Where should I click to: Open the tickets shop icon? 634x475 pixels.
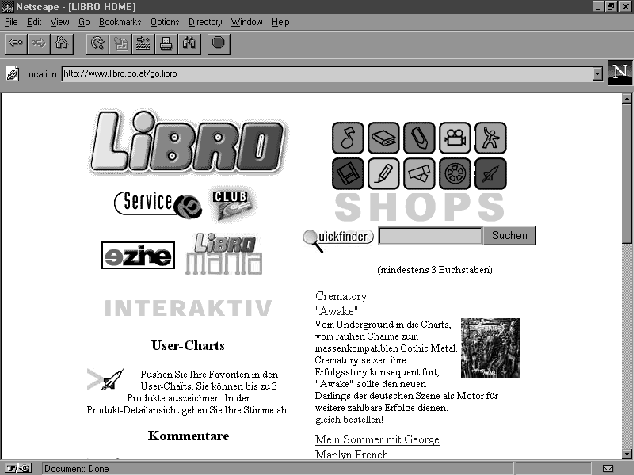(x=419, y=174)
